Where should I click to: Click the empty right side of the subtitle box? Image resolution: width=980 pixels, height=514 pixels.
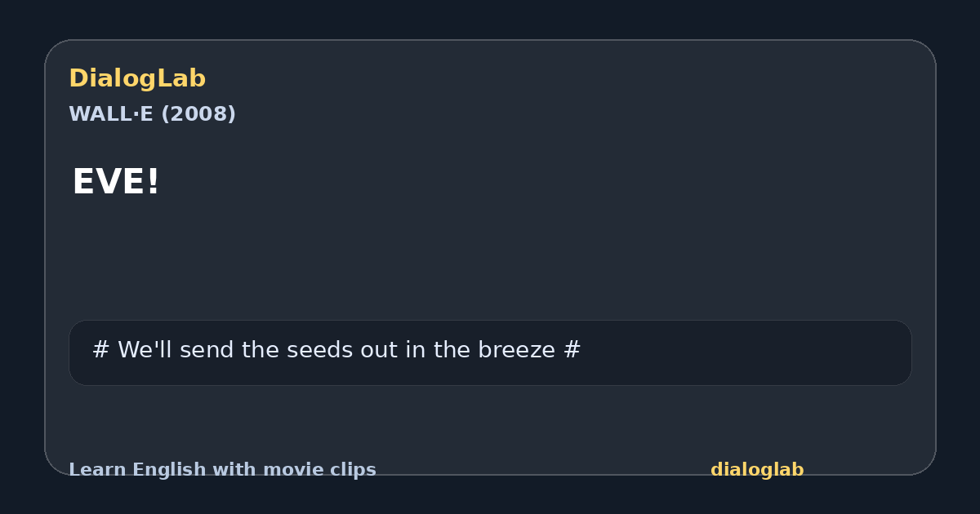click(x=743, y=352)
